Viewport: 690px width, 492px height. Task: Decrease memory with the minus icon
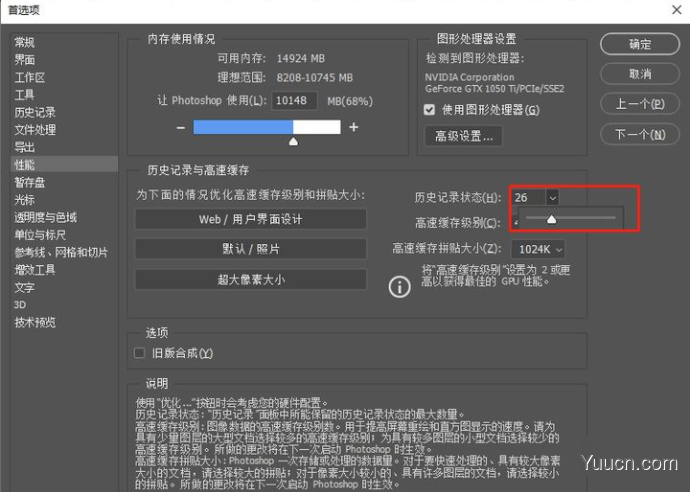(x=180, y=128)
